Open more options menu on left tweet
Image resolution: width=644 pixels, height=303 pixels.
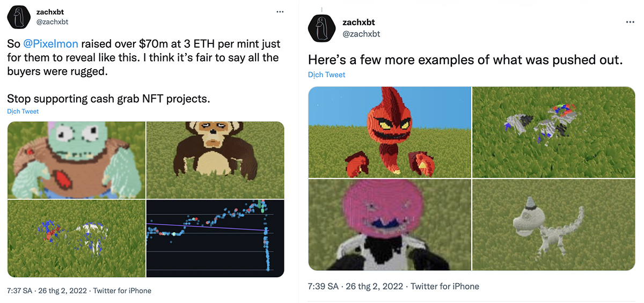tap(280, 12)
